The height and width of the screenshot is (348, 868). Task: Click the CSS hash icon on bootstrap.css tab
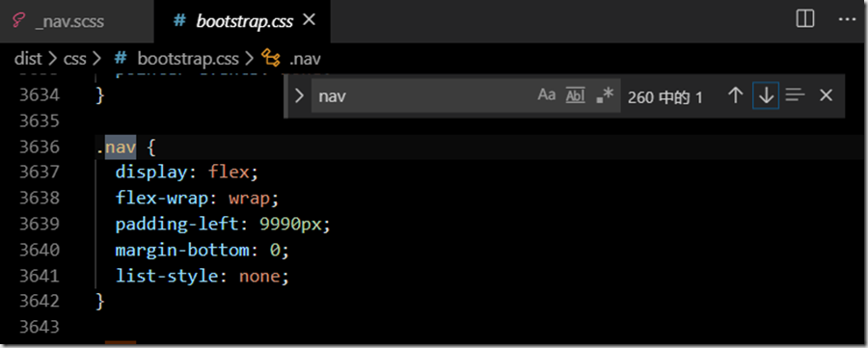click(178, 21)
